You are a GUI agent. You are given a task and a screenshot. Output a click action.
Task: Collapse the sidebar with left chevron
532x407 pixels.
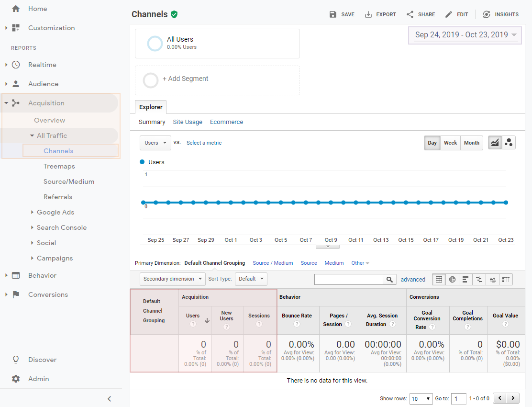point(109,399)
